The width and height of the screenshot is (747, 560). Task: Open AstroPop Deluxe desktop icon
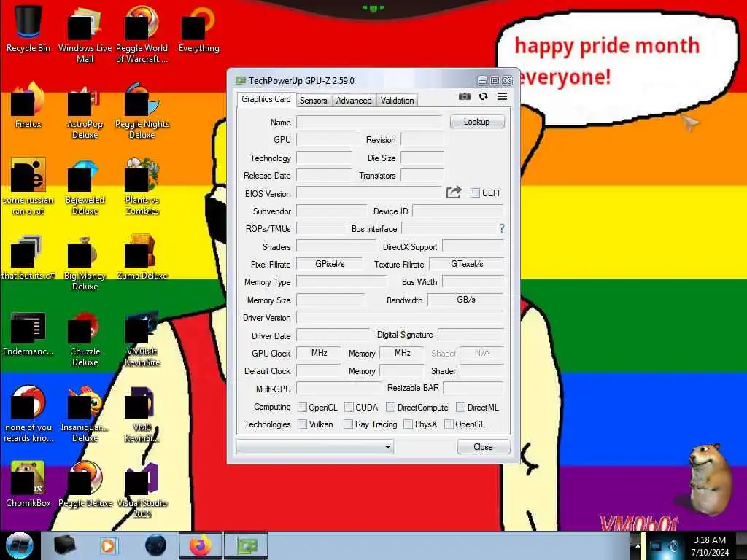[x=85, y=111]
